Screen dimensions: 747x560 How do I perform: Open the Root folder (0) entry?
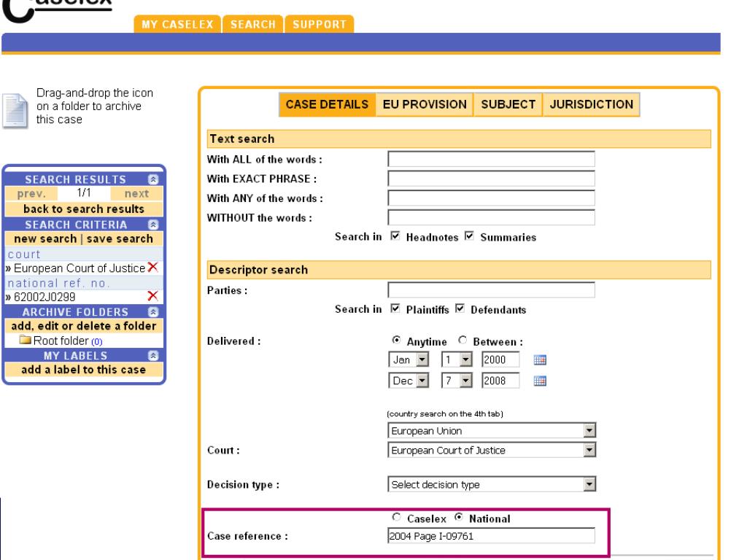68,341
